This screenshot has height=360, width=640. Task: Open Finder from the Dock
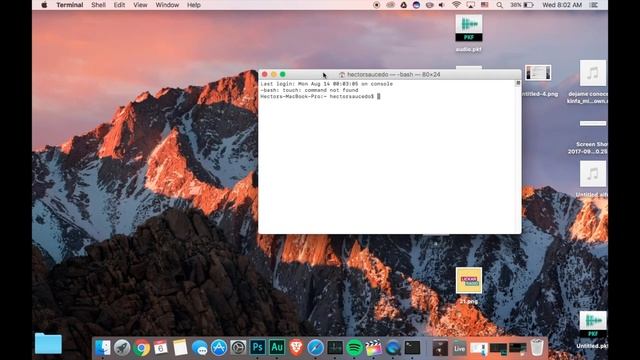click(102, 348)
